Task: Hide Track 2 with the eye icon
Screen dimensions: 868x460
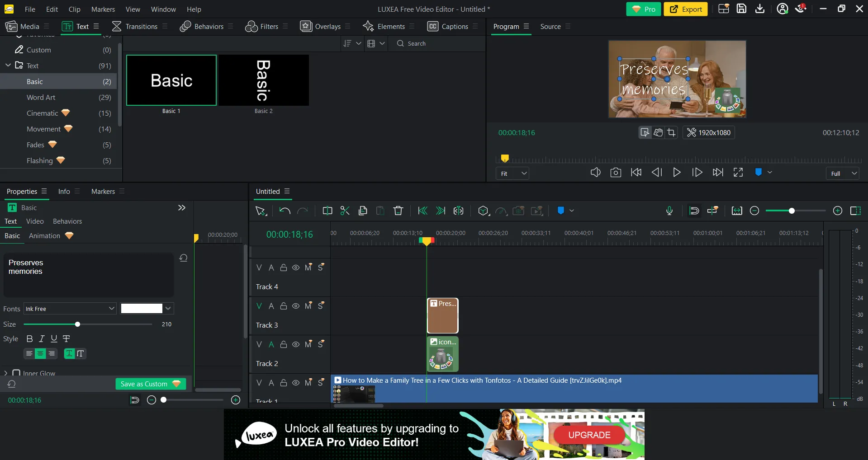Action: 296,344
